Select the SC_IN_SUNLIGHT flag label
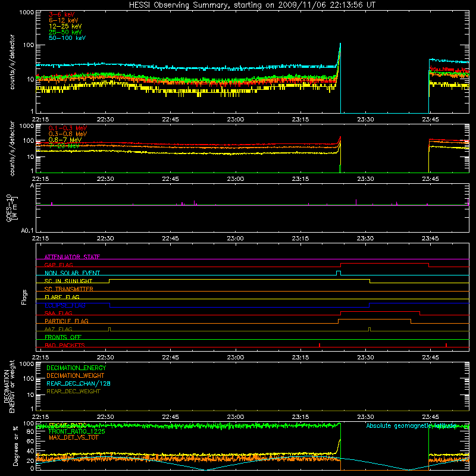 68,281
